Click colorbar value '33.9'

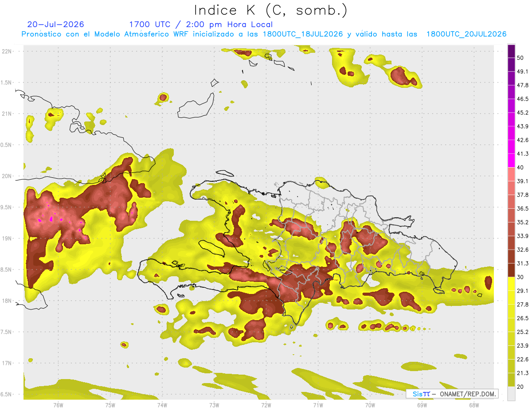tap(523, 236)
